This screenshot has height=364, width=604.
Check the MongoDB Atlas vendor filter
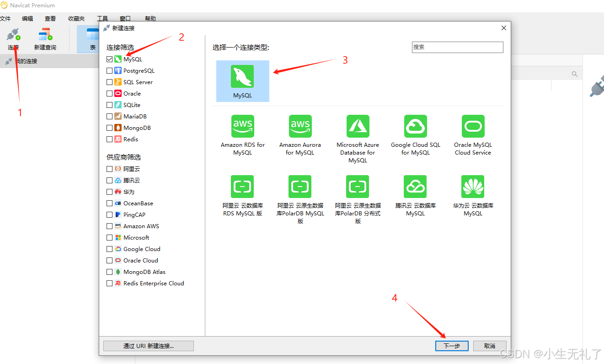pos(109,272)
